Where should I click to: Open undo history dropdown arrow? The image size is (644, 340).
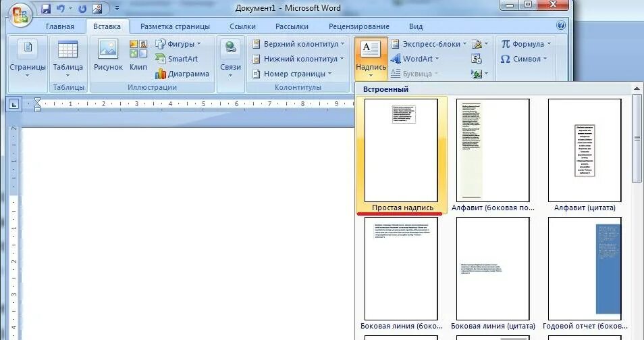pyautogui.click(x=70, y=8)
